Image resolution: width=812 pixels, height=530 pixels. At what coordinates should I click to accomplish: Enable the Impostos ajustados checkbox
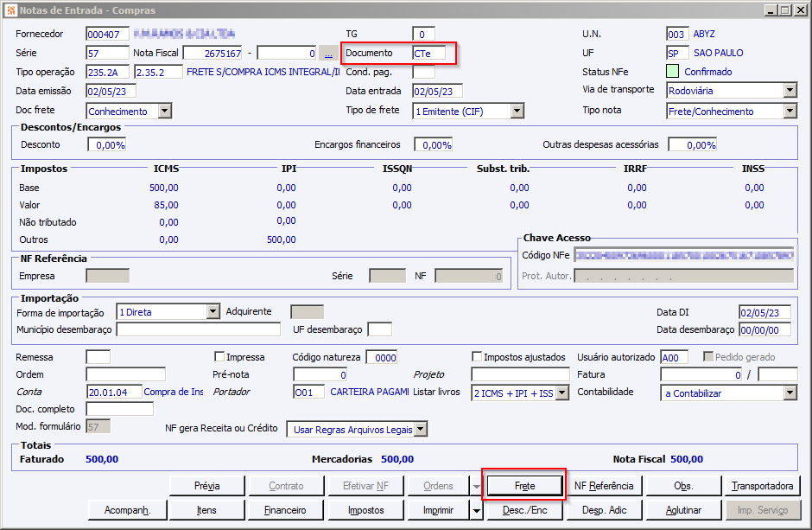477,357
